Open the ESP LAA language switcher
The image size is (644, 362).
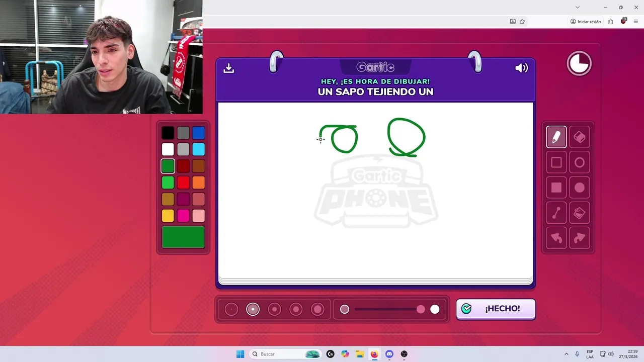click(590, 354)
